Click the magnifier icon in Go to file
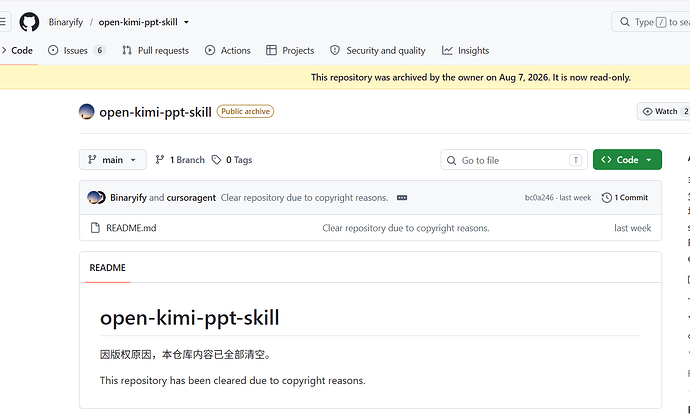690x414 pixels. (451, 160)
